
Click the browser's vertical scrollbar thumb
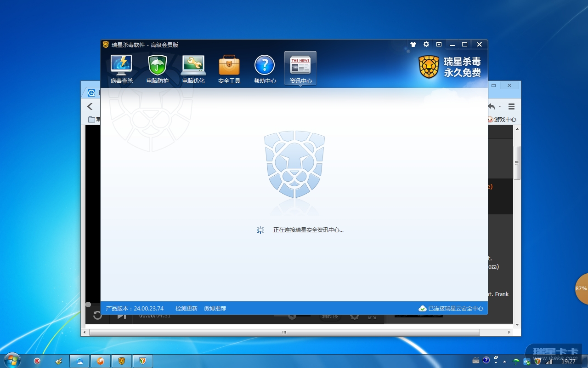click(x=517, y=163)
